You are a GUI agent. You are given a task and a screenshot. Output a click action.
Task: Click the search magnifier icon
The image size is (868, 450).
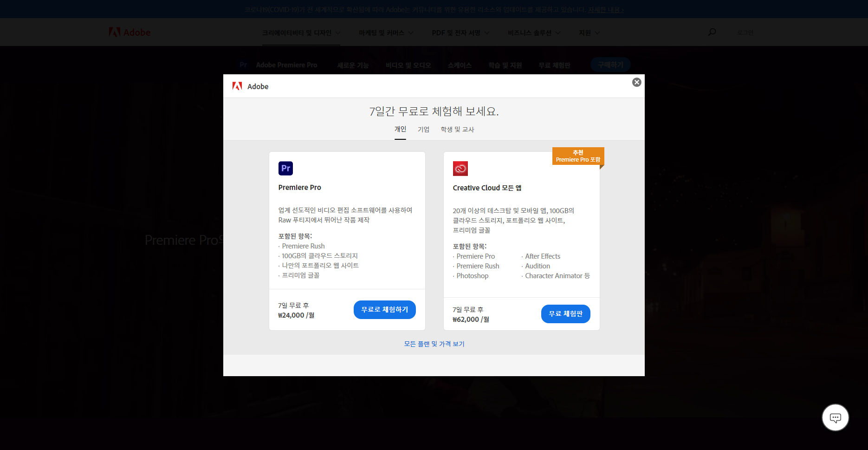pos(712,32)
